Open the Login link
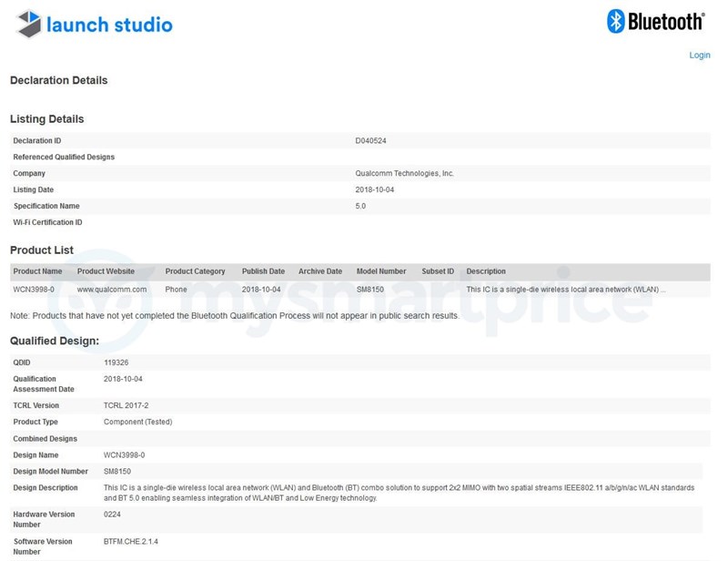This screenshot has width=728, height=561. (x=699, y=56)
